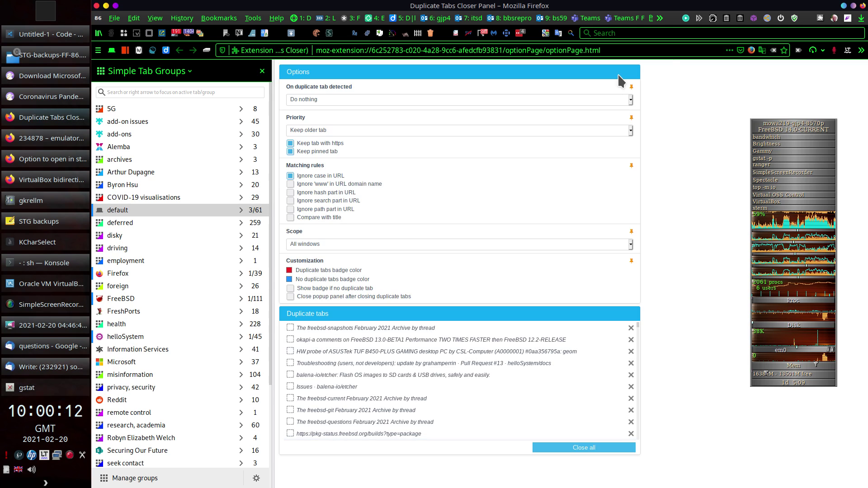The width and height of the screenshot is (868, 488).
Task: Click the orange trash bin toolbar icon
Action: (x=430, y=33)
